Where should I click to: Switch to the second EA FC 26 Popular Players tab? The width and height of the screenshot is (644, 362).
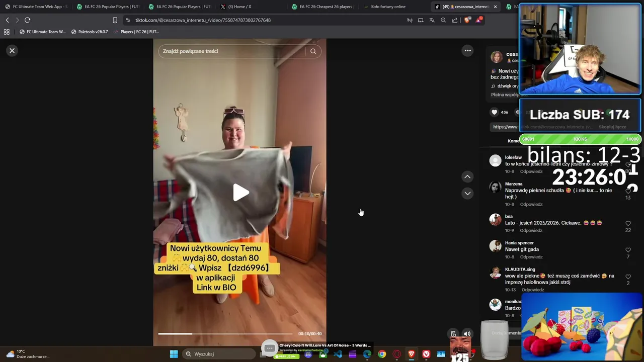pos(180,7)
